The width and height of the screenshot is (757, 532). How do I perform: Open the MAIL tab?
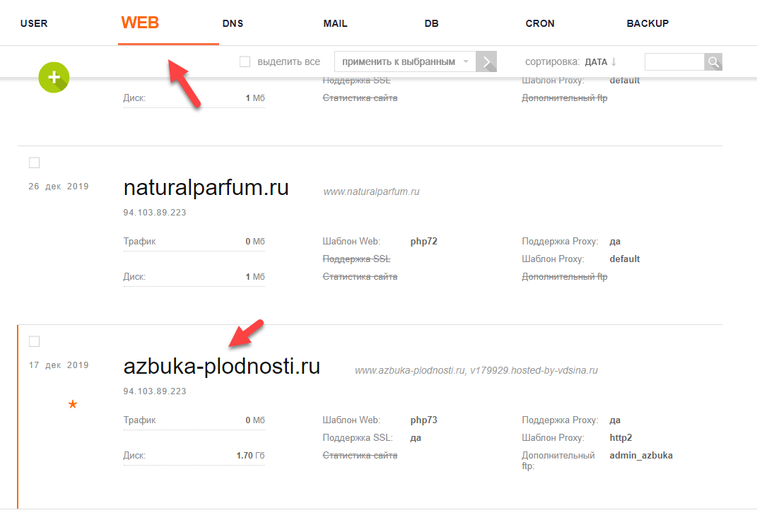point(336,23)
